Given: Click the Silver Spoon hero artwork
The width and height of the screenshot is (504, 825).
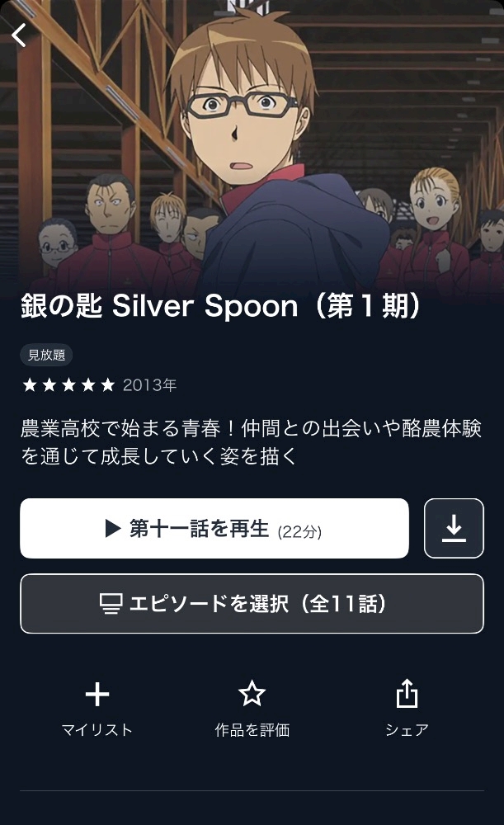Looking at the screenshot, I should (252, 142).
